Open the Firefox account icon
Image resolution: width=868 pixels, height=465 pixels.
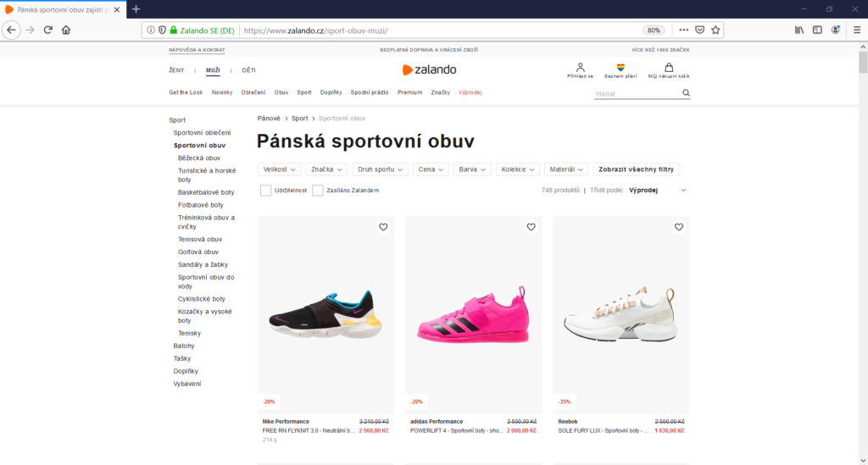point(835,30)
